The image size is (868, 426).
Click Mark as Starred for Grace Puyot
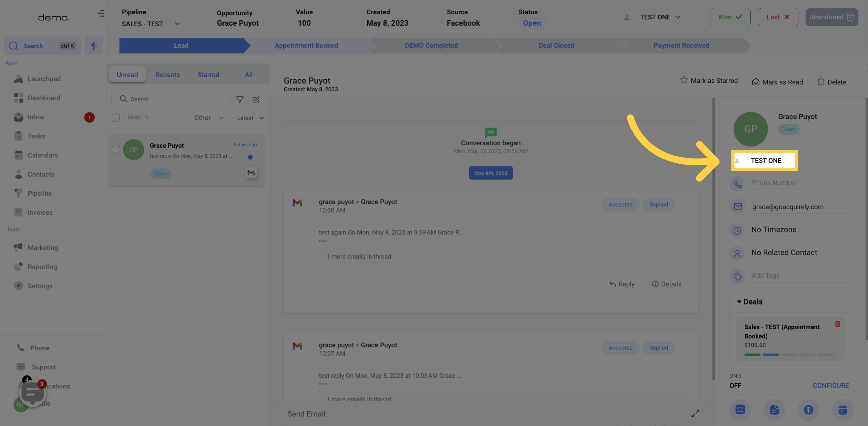pos(709,81)
